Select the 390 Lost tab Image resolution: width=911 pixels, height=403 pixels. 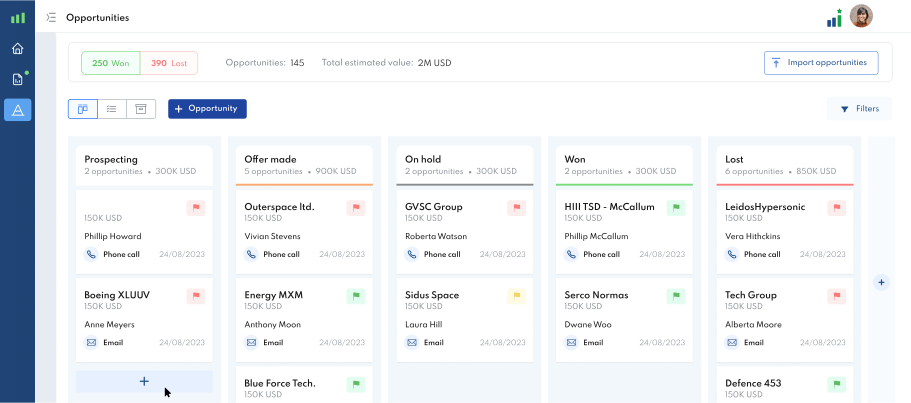pos(169,63)
